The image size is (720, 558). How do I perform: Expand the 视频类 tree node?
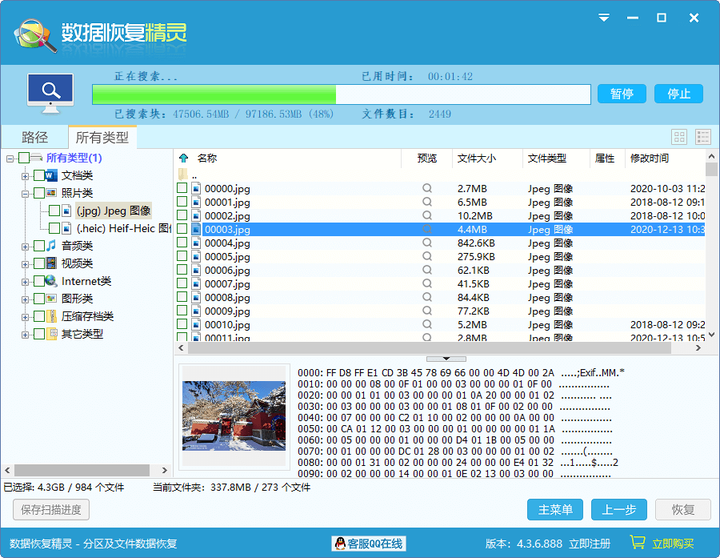pyautogui.click(x=25, y=264)
